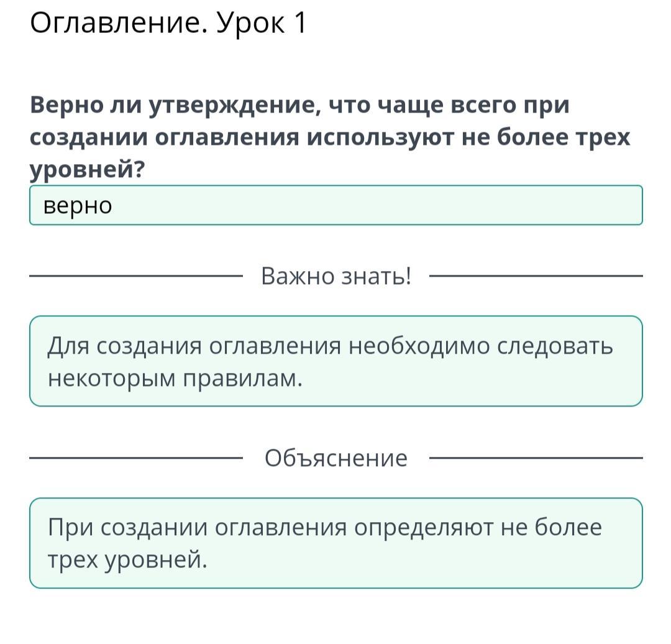671x644 pixels.
Task: Click the phrase трех уровней in the explanation box
Action: (127, 560)
